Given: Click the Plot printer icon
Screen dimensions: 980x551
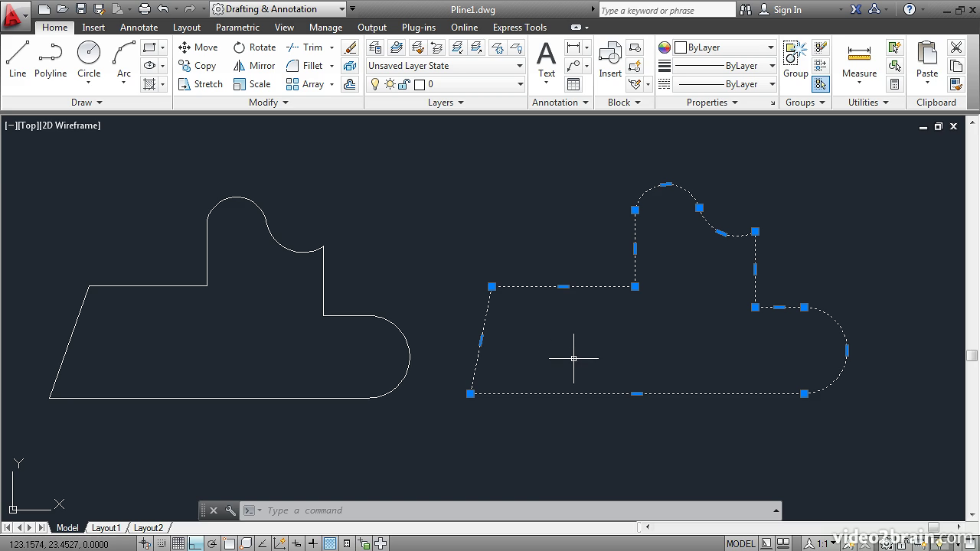Looking at the screenshot, I should [x=144, y=9].
